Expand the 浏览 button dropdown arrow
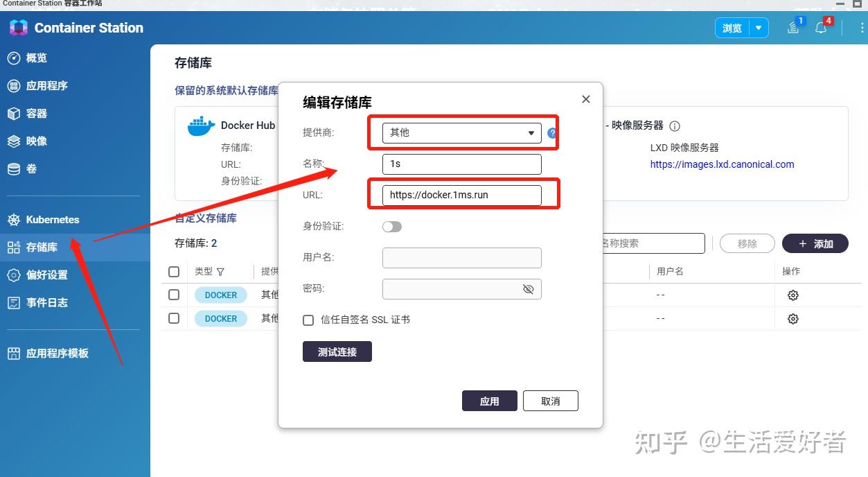 click(759, 28)
